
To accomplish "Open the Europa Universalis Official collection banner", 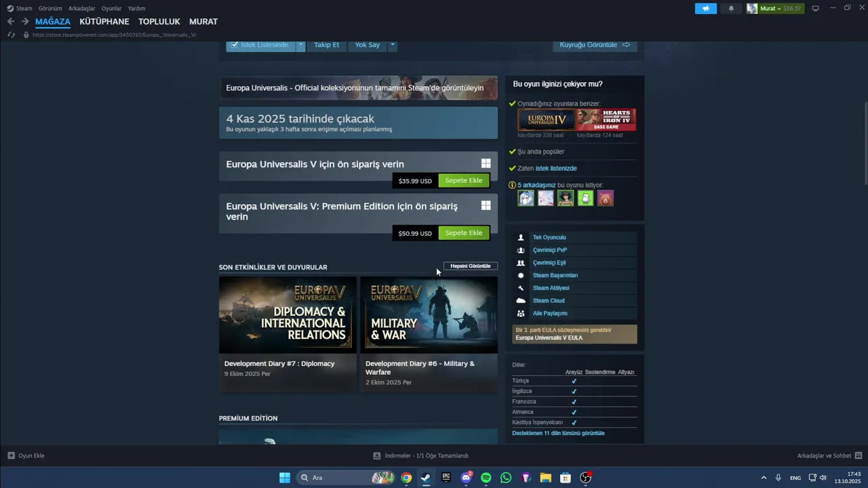I will tap(358, 88).
